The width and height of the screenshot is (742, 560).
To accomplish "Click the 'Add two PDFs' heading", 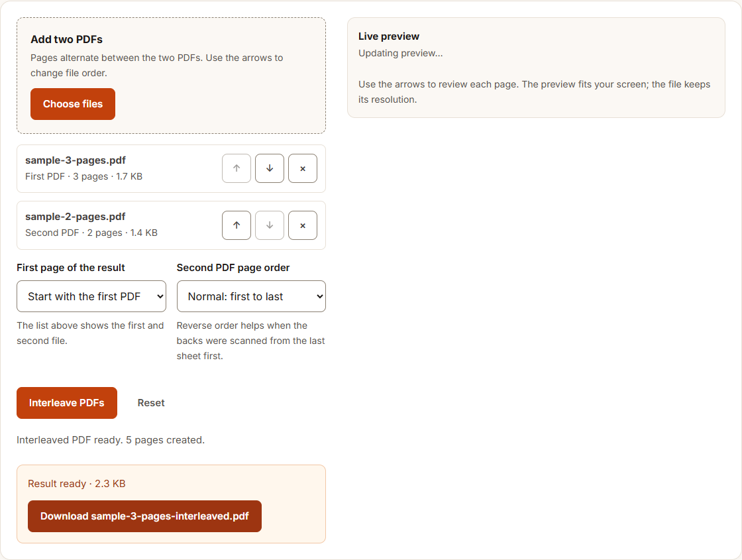I will pyautogui.click(x=67, y=39).
